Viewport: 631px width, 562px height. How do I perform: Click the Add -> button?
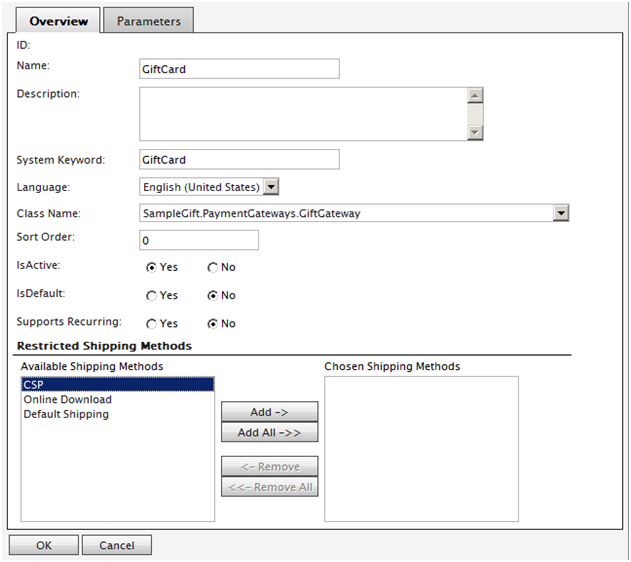pyautogui.click(x=269, y=412)
